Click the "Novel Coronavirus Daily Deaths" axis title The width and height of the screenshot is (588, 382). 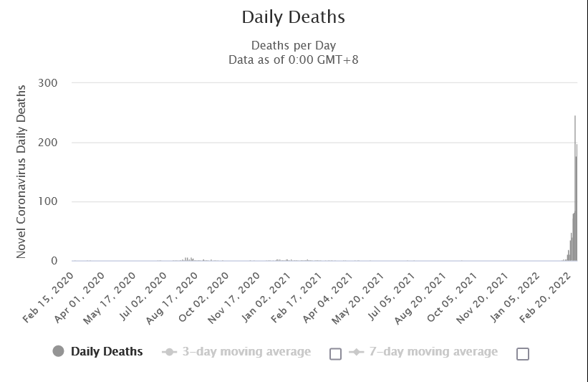(x=21, y=171)
